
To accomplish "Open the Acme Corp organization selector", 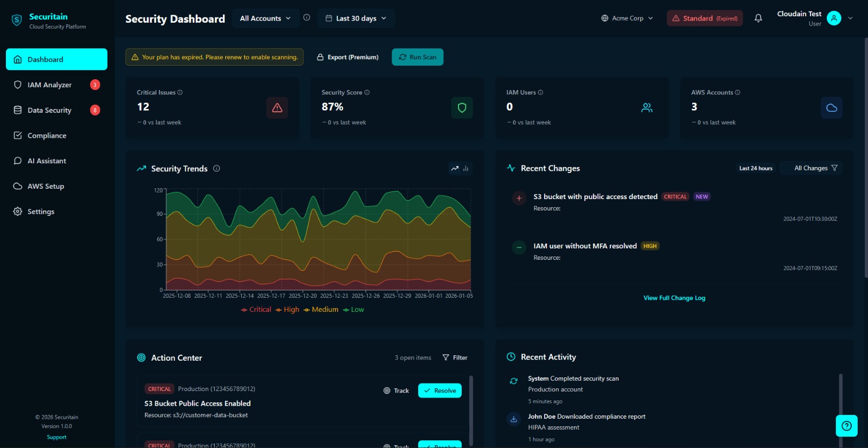I will (627, 18).
